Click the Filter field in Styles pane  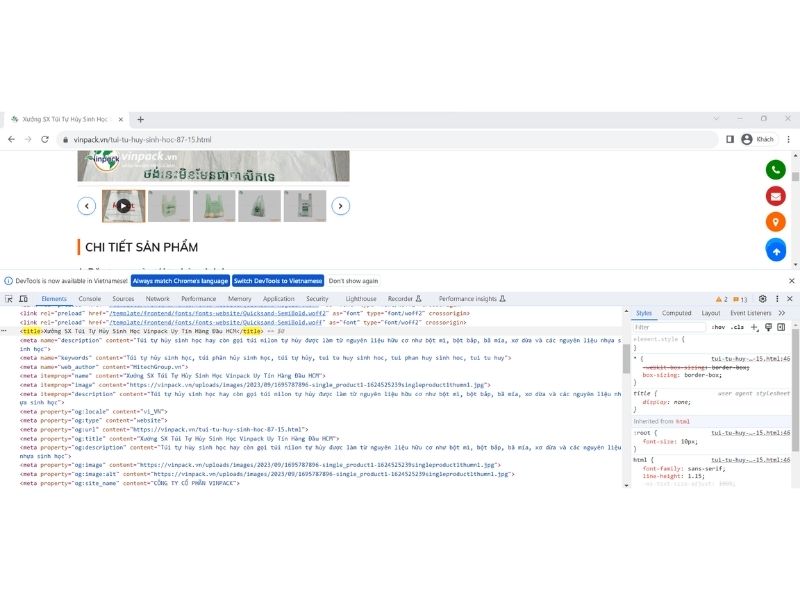click(669, 327)
